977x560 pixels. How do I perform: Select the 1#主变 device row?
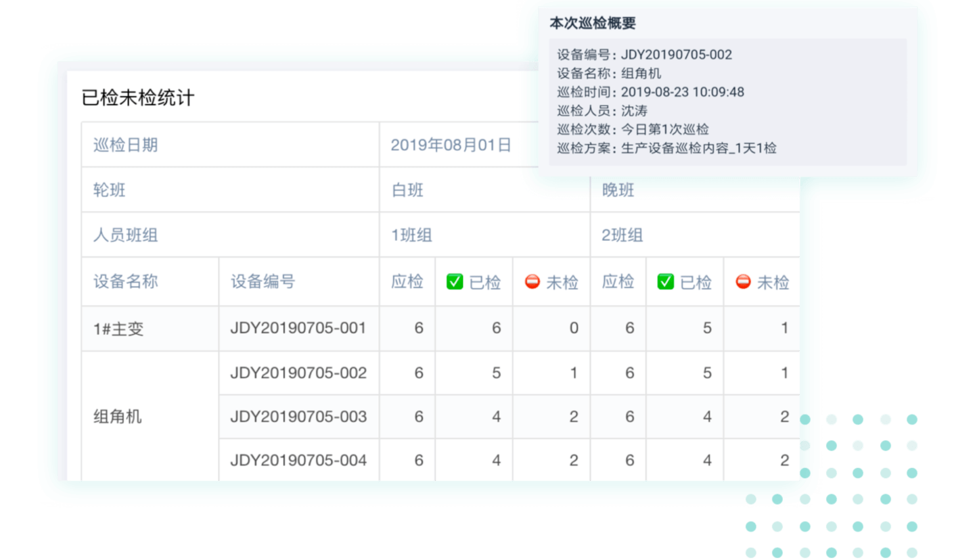pyautogui.click(x=119, y=329)
